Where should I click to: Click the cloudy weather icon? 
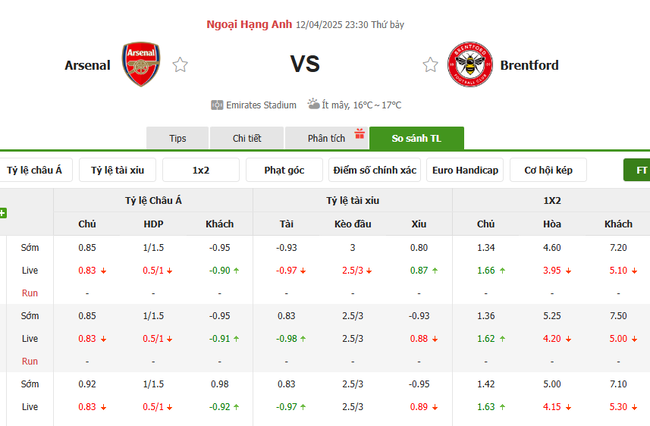pos(314,104)
